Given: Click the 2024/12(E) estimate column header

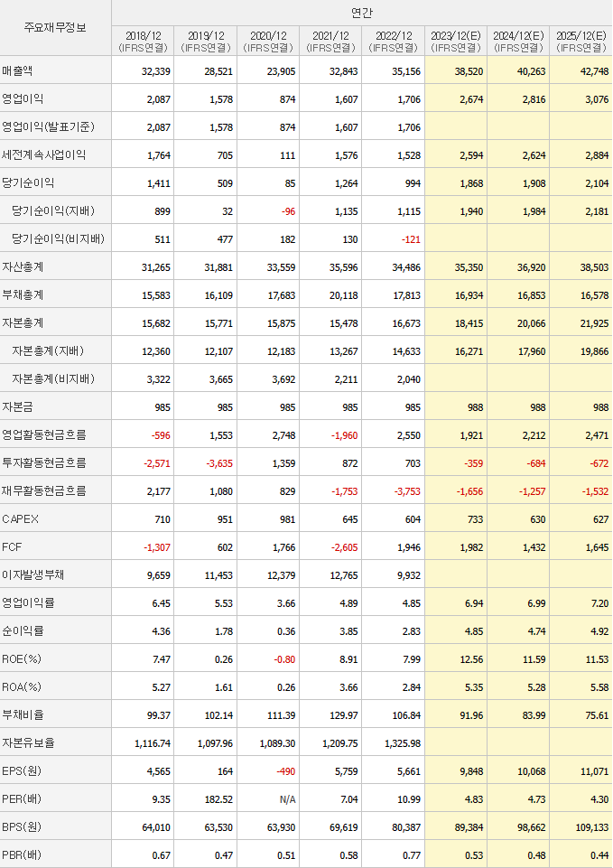Looking at the screenshot, I should coord(518,41).
